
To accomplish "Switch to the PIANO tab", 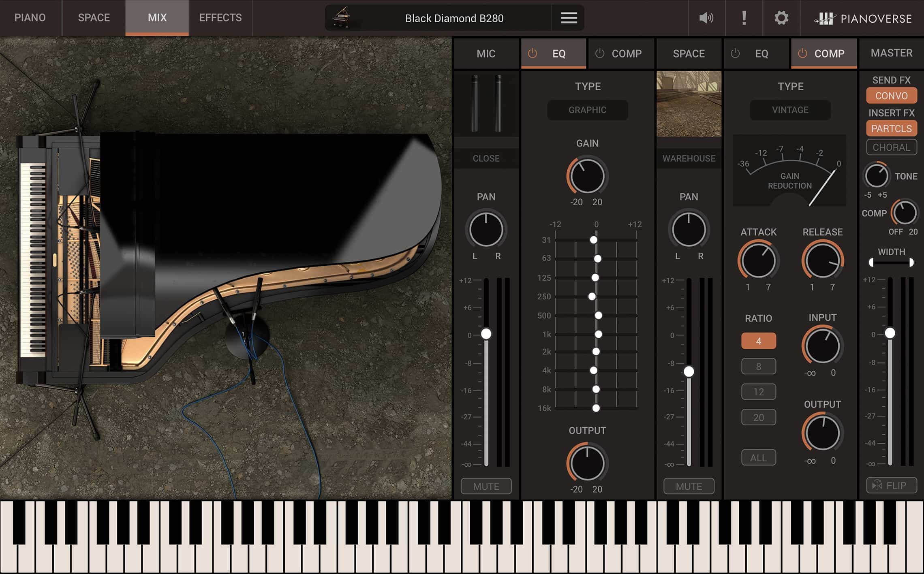I will (30, 18).
